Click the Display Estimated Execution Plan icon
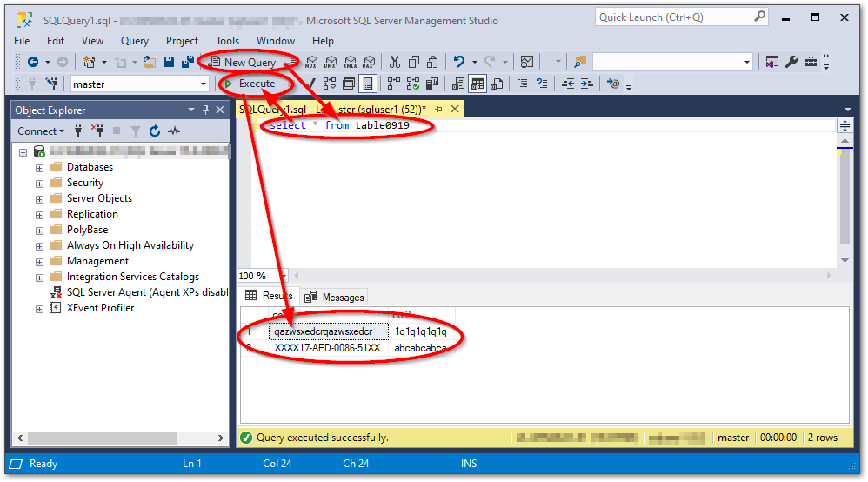This screenshot has height=482, width=868. pos(330,84)
